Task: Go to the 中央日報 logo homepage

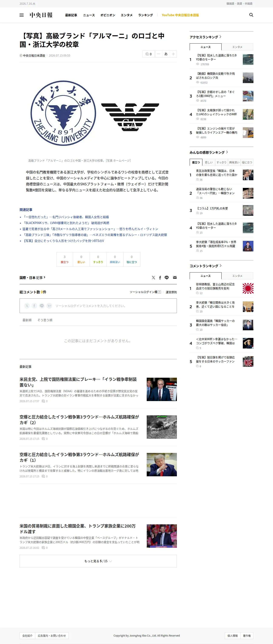Action: [41, 15]
